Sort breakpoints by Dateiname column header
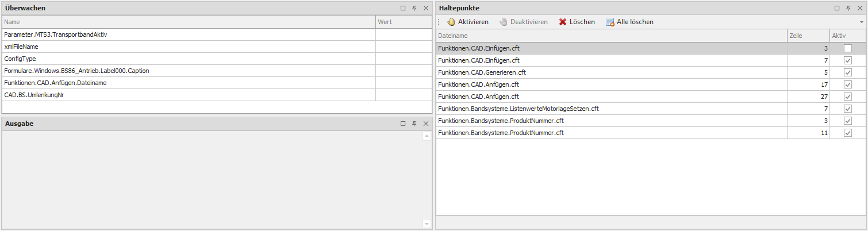 (x=610, y=36)
